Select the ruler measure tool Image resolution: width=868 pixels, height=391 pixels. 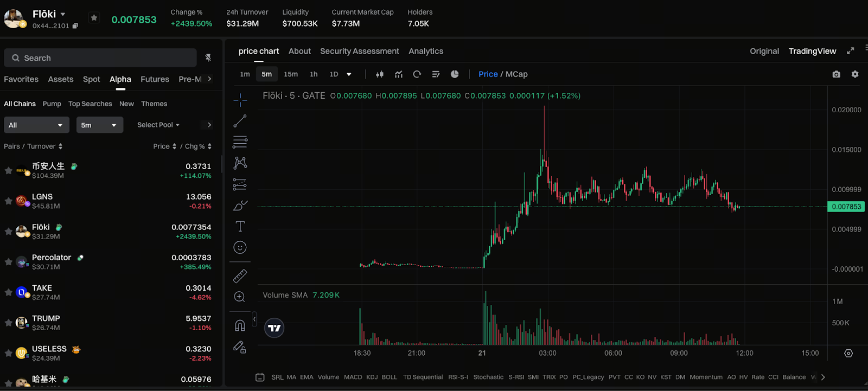(x=240, y=276)
